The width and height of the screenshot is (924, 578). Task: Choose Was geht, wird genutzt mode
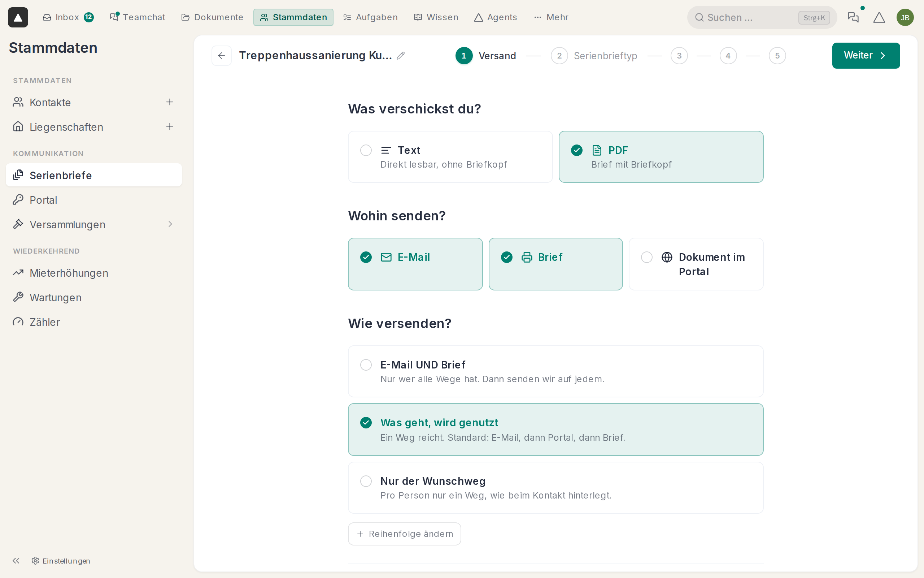pos(555,429)
